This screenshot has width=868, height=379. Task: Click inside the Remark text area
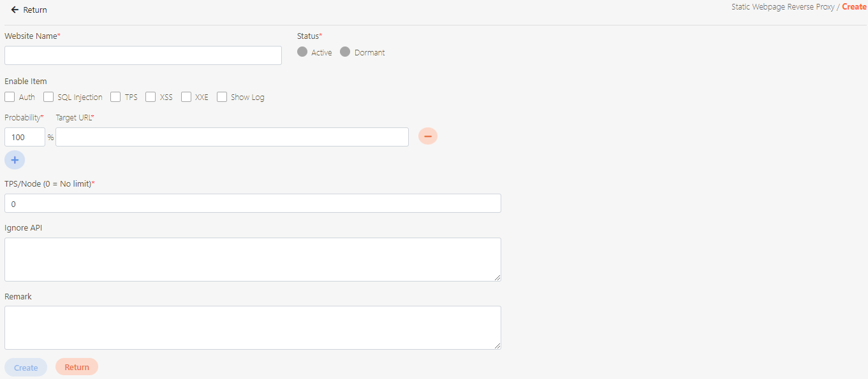(253, 327)
